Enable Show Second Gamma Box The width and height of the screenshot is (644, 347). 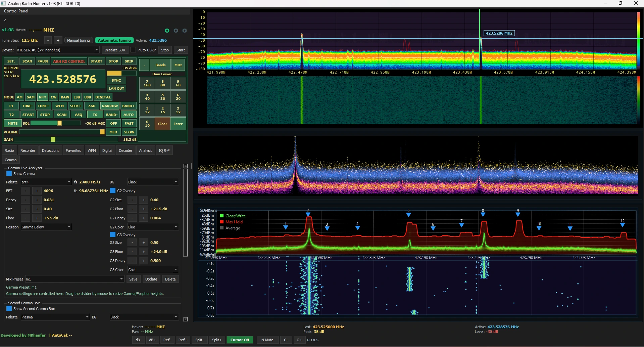pos(8,309)
